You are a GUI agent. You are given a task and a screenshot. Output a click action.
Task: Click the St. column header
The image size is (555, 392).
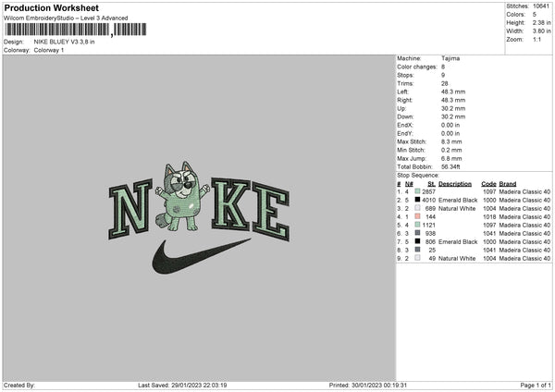point(431,184)
